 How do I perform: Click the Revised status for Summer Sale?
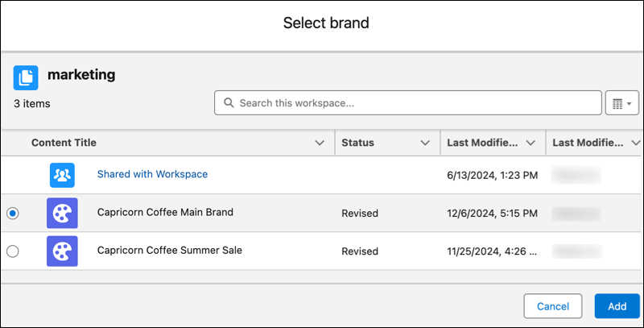(360, 251)
